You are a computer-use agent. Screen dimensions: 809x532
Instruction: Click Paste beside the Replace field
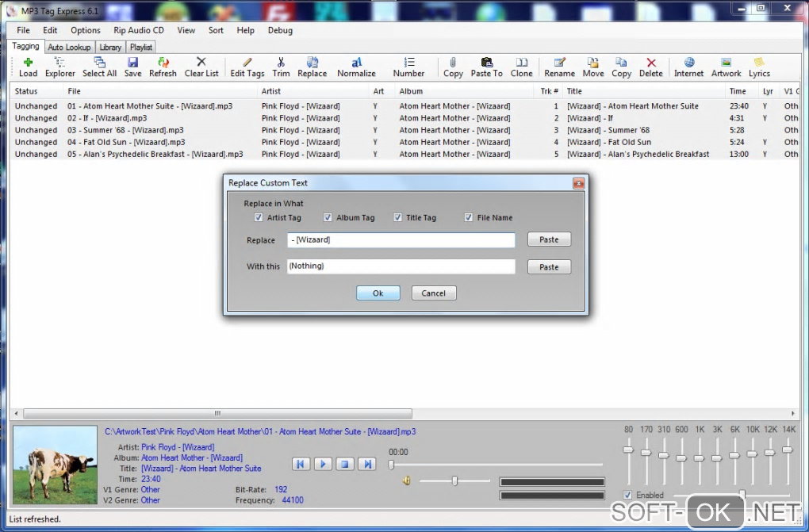click(x=549, y=239)
